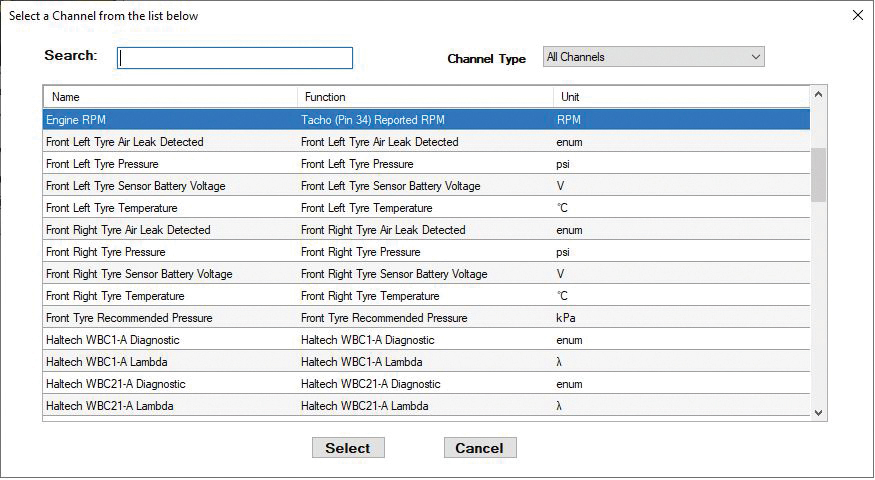The width and height of the screenshot is (875, 480).
Task: Click psi unit of Front Left Tyre Pressure
Action: tap(562, 164)
